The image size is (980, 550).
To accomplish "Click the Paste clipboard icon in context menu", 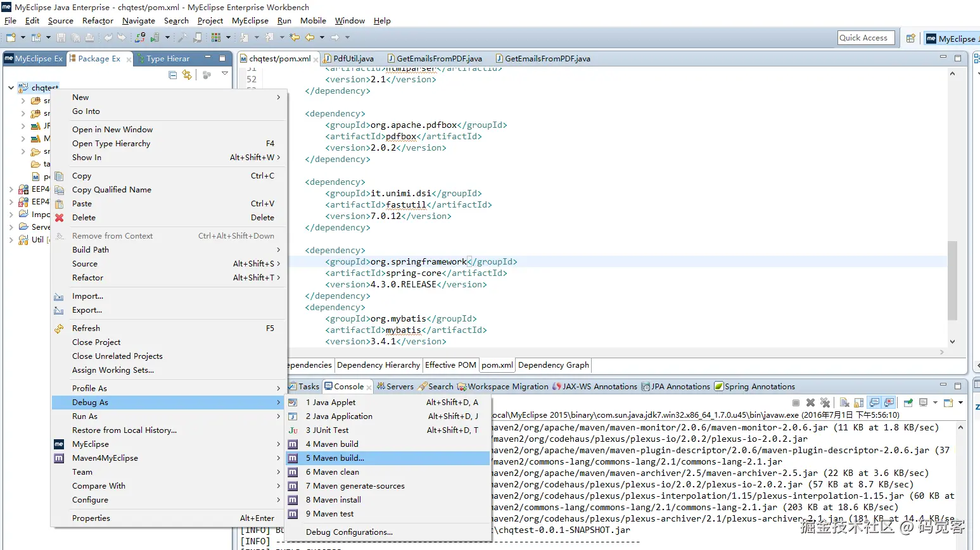I will (x=60, y=204).
